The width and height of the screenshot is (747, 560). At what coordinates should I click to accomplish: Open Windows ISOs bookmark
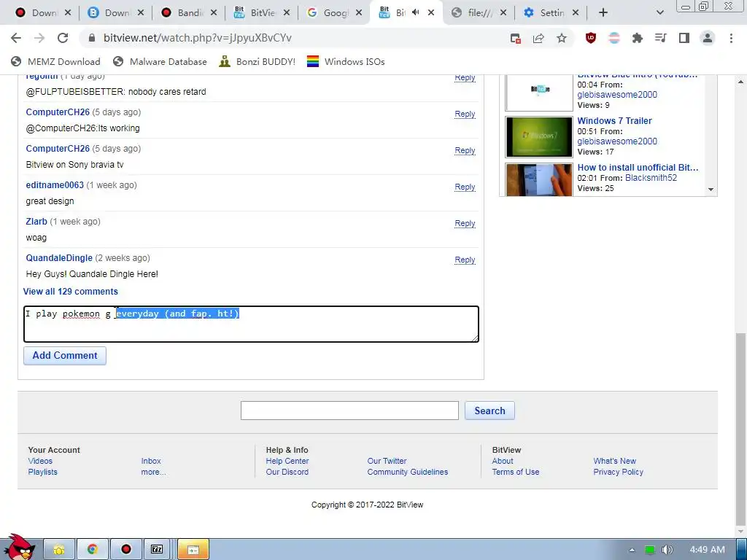(x=346, y=61)
